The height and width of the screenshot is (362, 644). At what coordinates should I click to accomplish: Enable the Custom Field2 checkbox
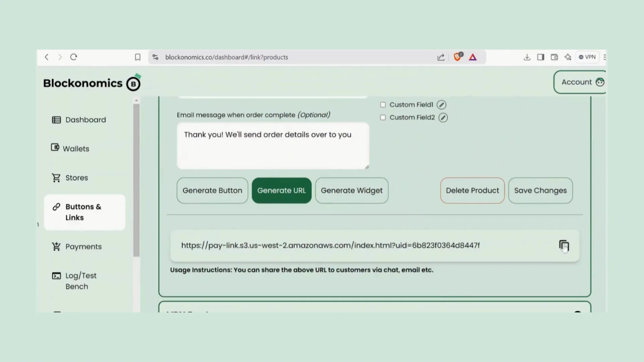coord(382,117)
